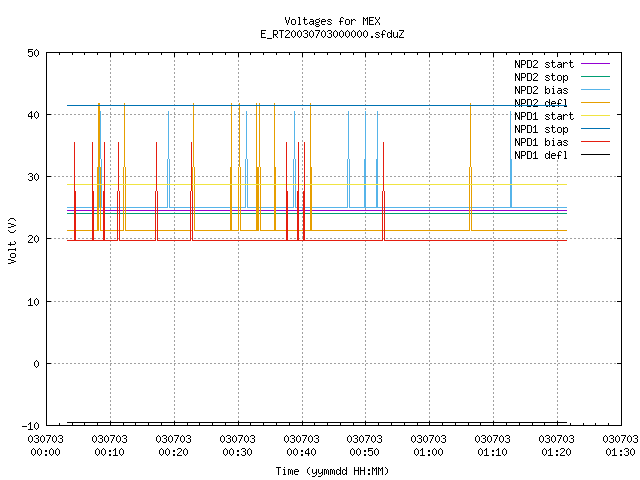640x480 pixels.
Task: Click the light blue line sample beside NPD2 bias
Action: click(x=595, y=89)
